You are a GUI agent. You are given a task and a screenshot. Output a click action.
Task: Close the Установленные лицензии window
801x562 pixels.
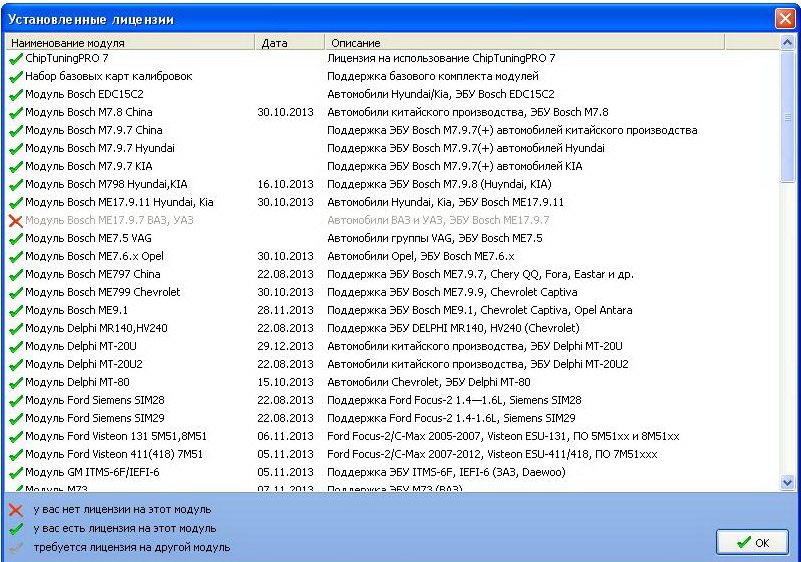[x=784, y=19]
